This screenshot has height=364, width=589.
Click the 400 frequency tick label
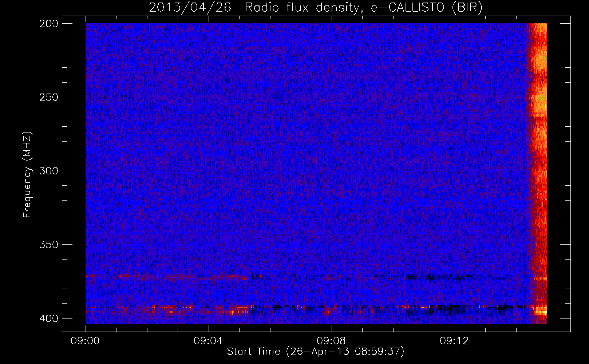[x=49, y=318]
